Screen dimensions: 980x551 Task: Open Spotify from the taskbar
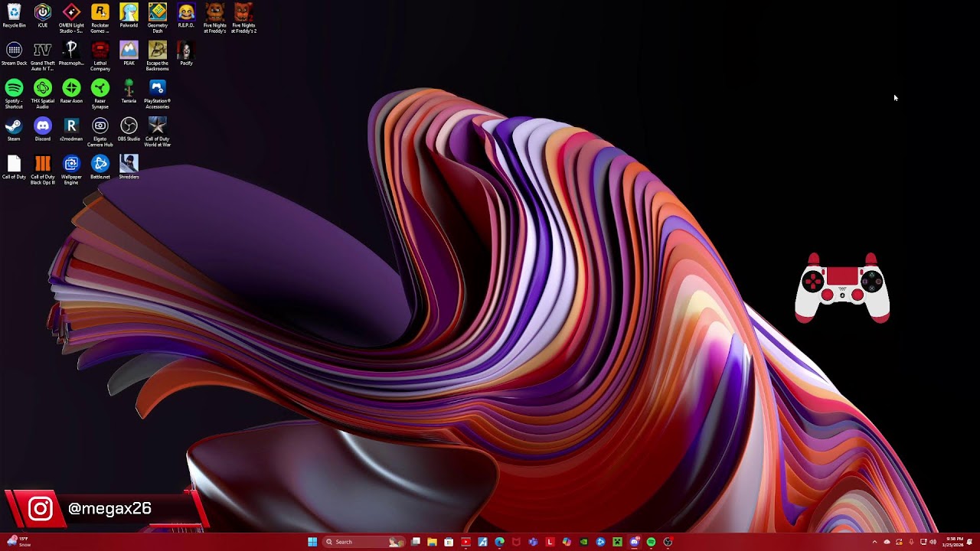651,542
